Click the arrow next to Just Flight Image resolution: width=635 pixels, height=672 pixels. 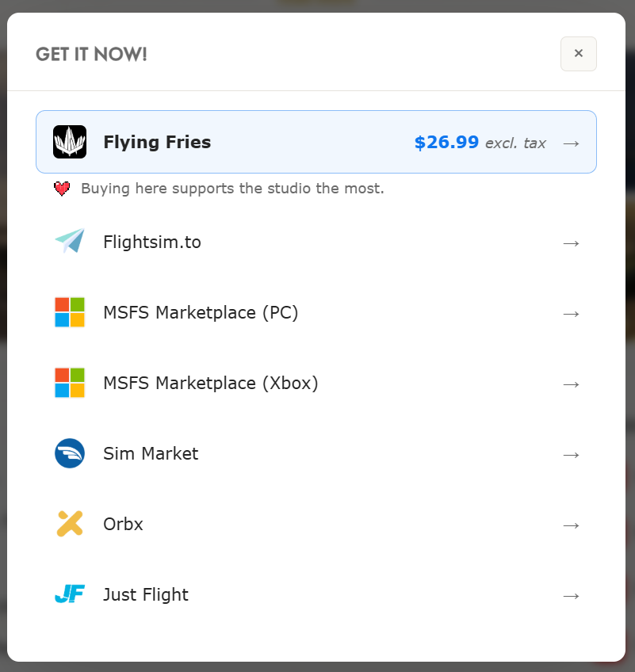[571, 596]
